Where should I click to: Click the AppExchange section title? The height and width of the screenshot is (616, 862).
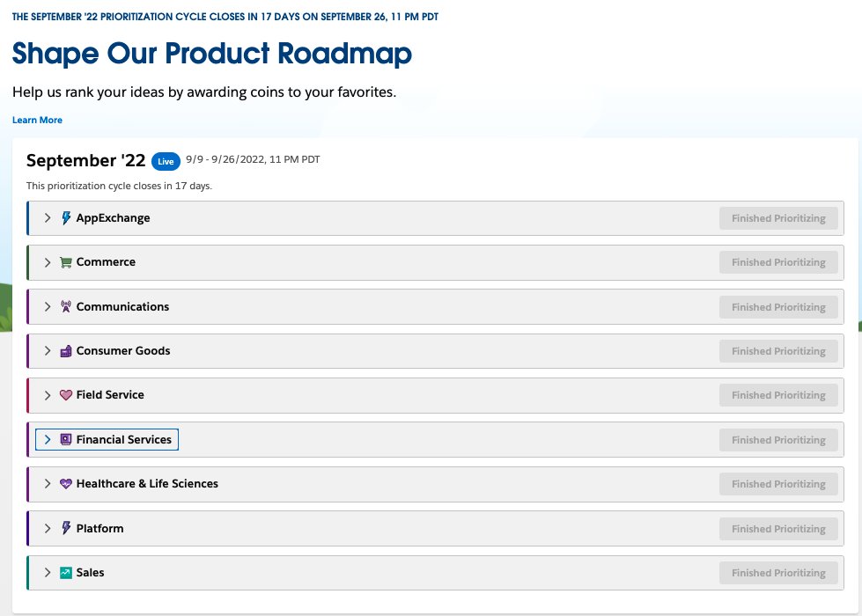point(113,218)
